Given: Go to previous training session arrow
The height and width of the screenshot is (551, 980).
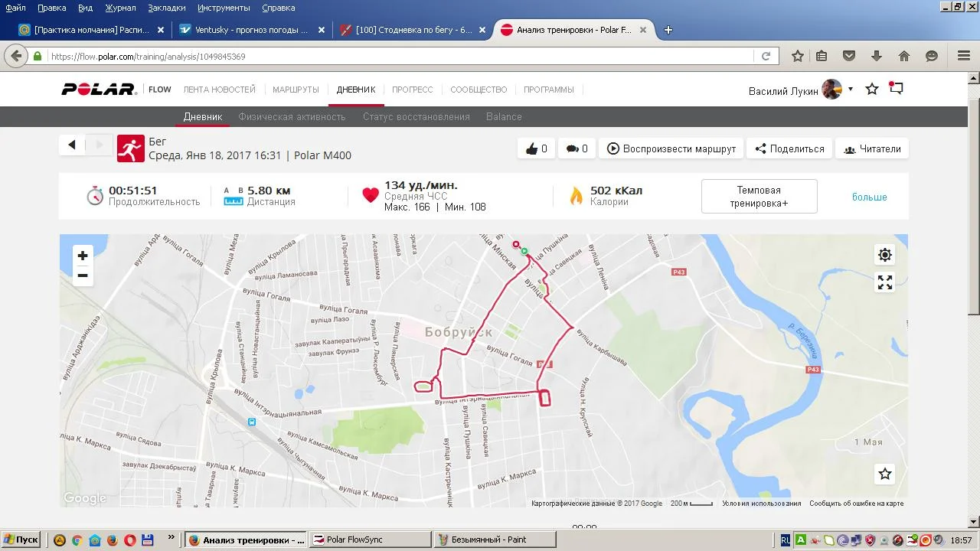Looking at the screenshot, I should pyautogui.click(x=72, y=145).
